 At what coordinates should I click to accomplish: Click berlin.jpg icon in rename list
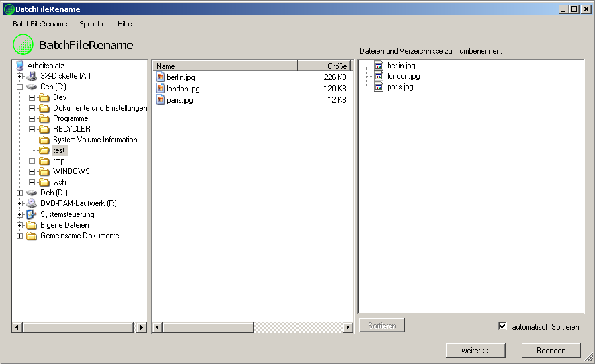pos(379,66)
